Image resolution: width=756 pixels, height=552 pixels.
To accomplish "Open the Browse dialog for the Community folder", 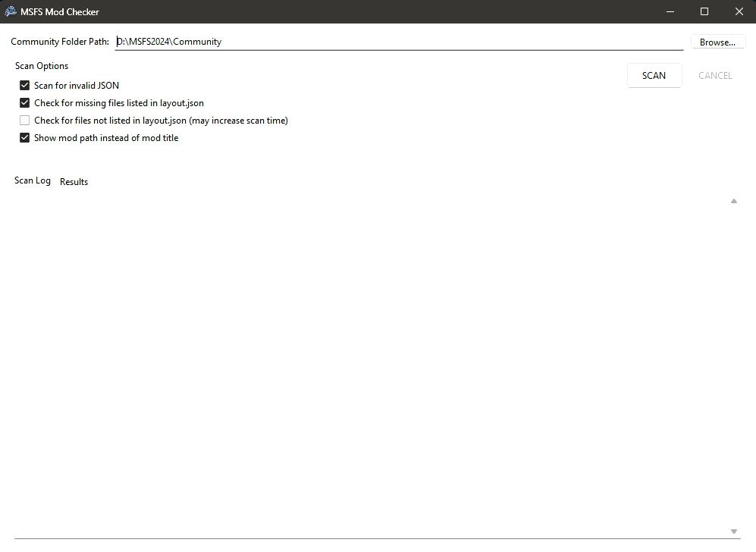I will coord(717,42).
